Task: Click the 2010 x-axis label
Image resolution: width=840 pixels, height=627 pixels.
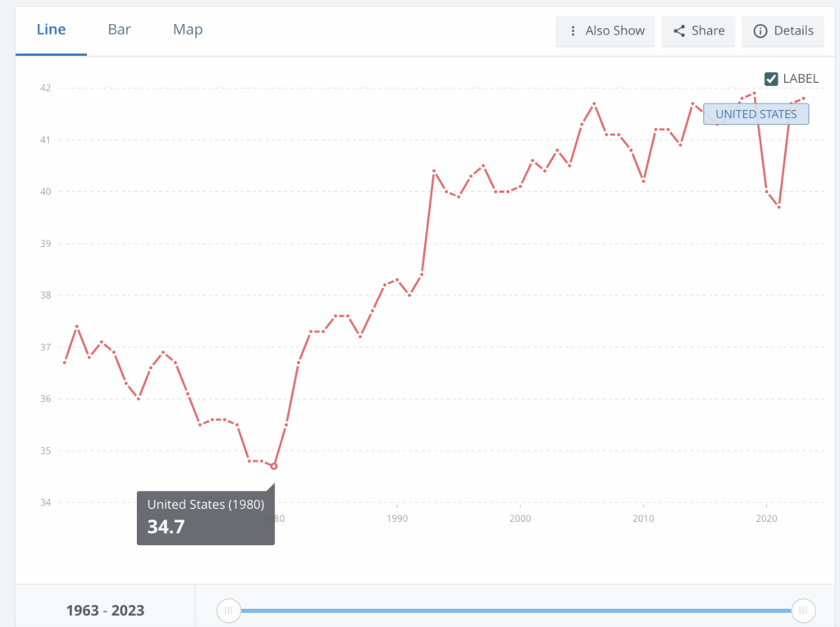Action: click(643, 519)
